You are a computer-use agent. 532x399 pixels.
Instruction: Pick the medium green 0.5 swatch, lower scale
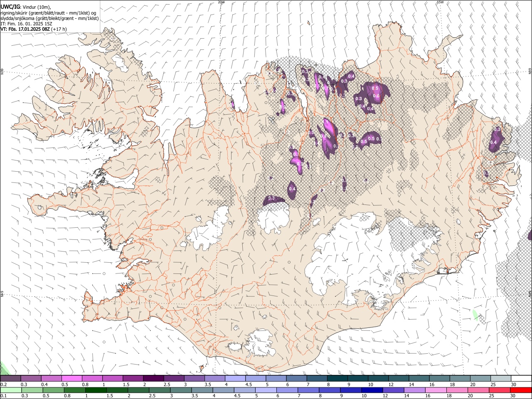tap(54, 390)
